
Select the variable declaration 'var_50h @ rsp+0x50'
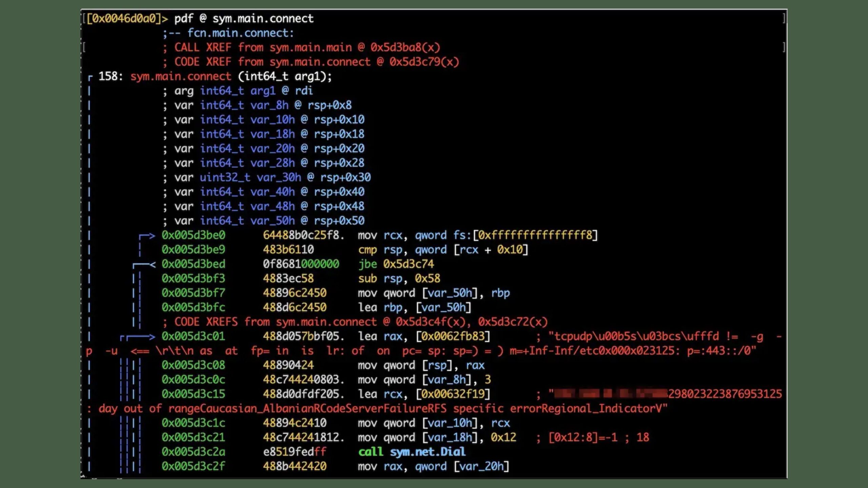tap(307, 221)
